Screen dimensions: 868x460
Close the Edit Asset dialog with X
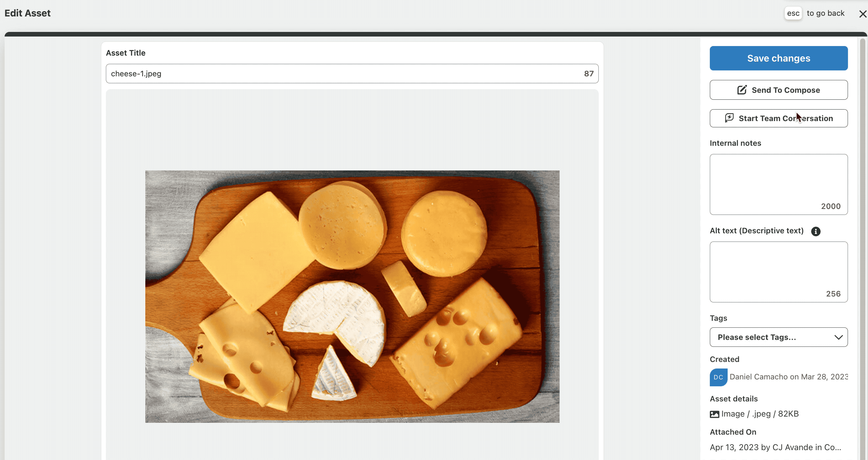point(863,14)
